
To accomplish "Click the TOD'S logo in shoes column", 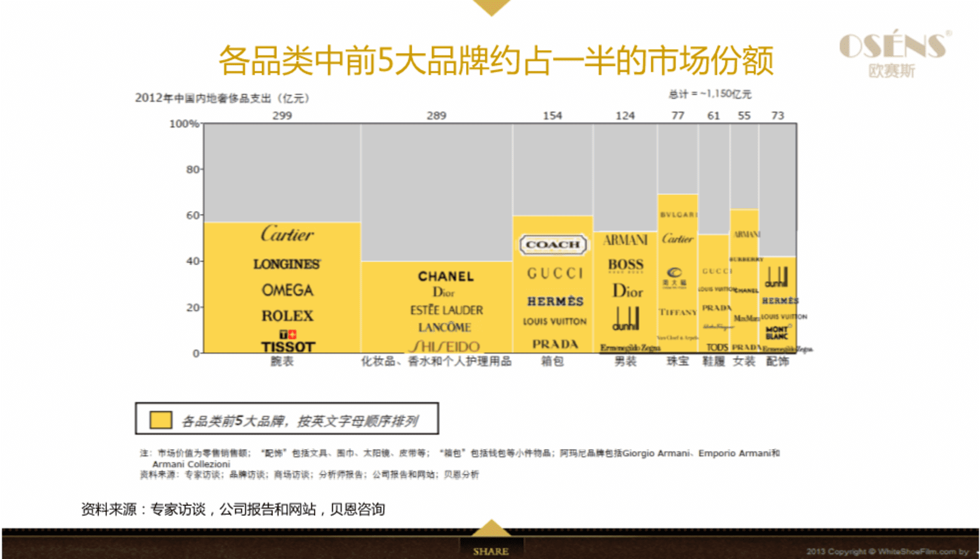I will tap(717, 347).
